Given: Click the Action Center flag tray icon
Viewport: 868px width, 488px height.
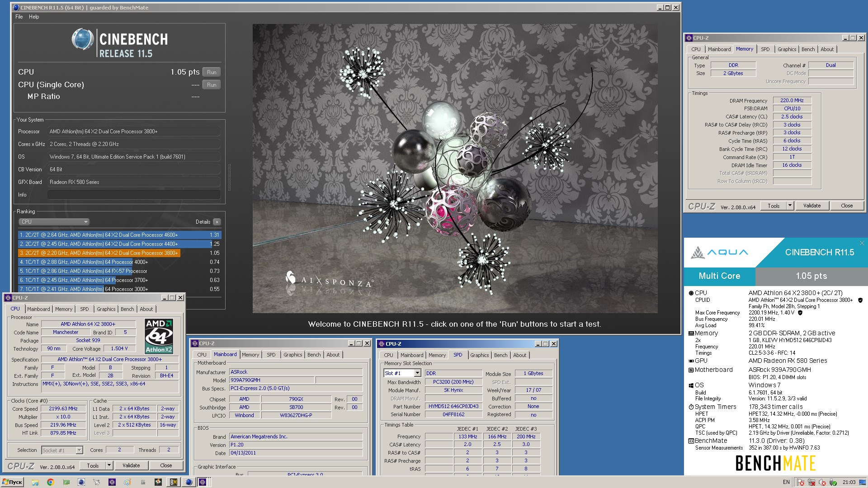Looking at the screenshot, I should pos(801,483).
